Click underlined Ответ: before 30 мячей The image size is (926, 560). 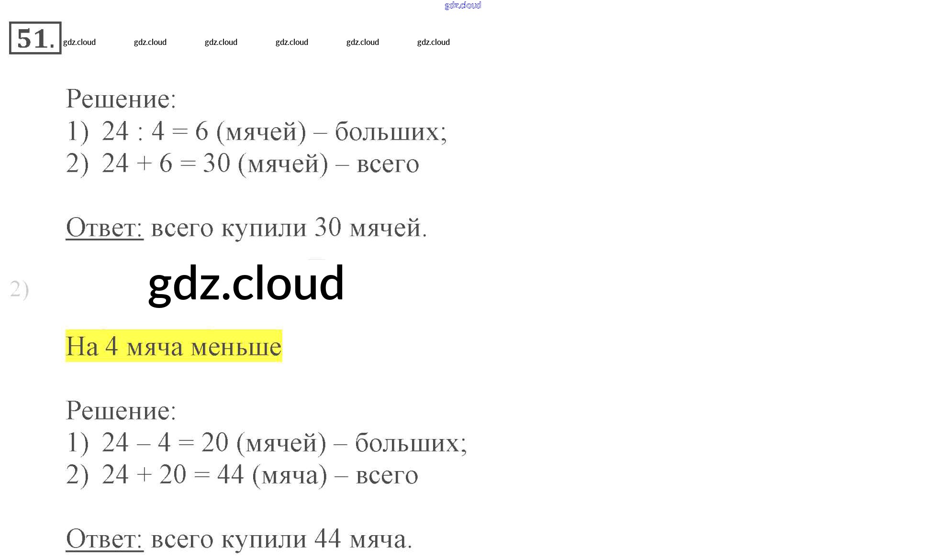[x=104, y=228]
